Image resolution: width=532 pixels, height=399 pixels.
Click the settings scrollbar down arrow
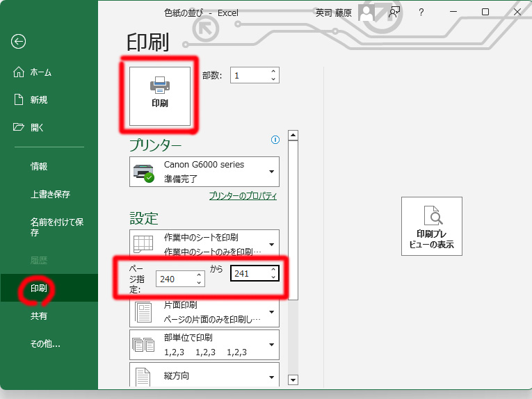(x=293, y=380)
